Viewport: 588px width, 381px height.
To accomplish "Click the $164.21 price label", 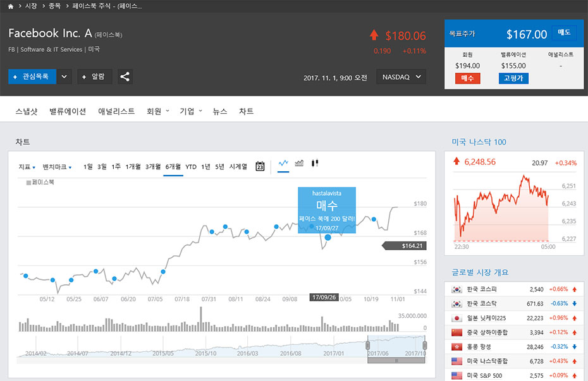I will point(404,246).
